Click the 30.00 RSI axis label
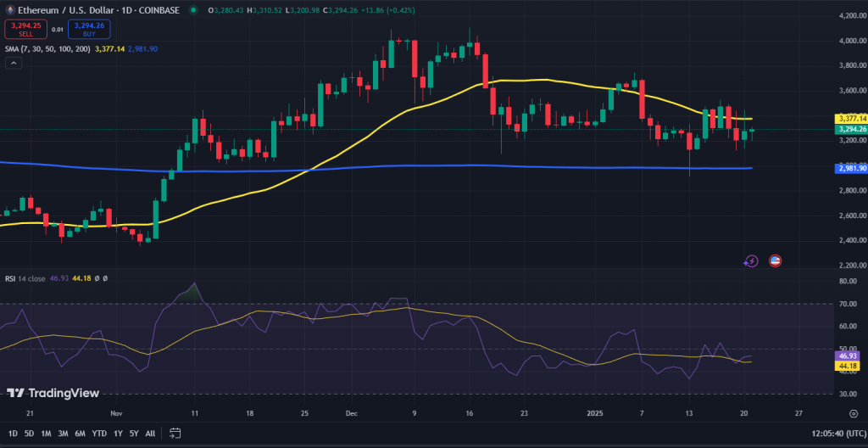 (x=848, y=395)
